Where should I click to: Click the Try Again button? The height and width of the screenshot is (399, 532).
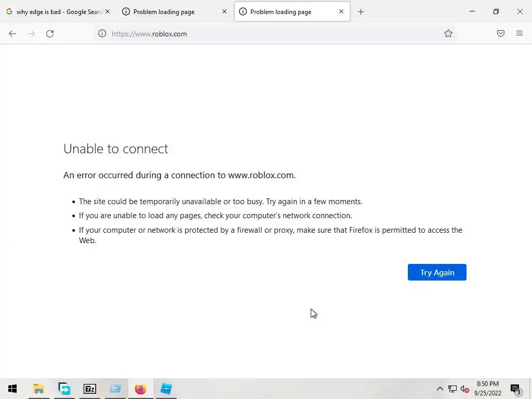click(x=436, y=272)
